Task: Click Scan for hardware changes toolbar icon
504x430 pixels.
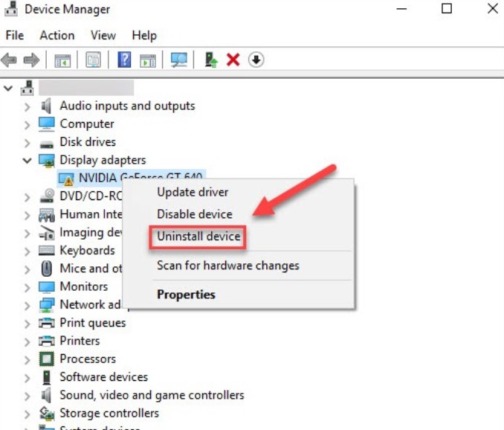Action: click(x=179, y=60)
